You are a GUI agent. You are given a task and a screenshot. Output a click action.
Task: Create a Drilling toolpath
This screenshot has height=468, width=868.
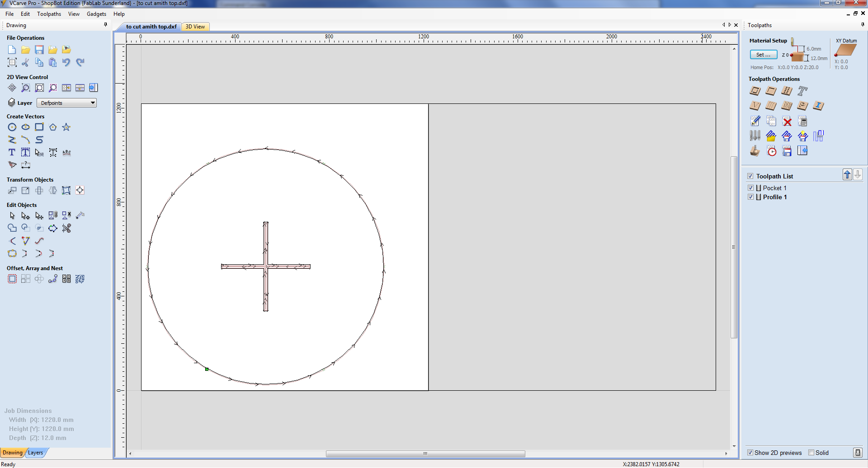point(787,91)
